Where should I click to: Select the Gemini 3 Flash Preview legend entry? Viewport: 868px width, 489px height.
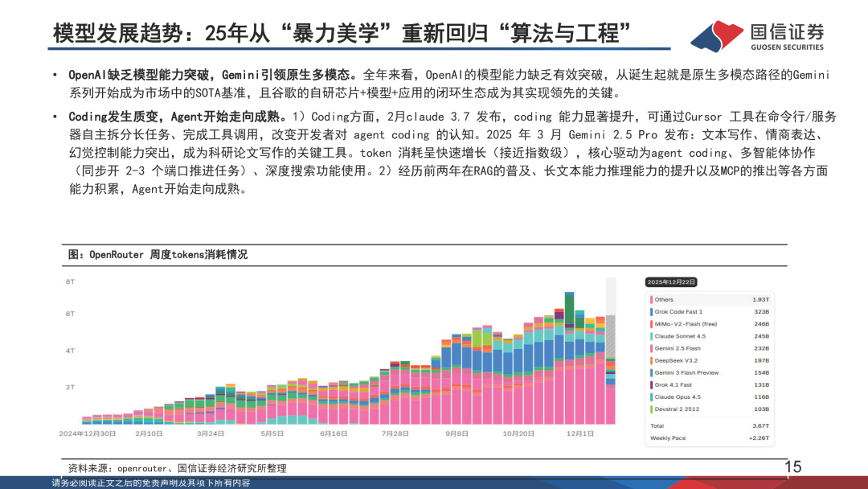pos(710,372)
